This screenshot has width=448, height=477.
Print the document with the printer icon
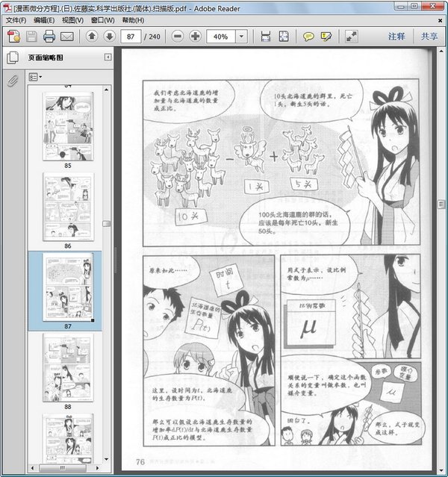(x=49, y=37)
